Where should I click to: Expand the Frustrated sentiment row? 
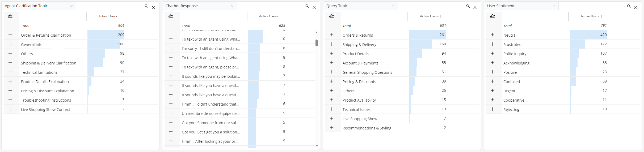click(x=493, y=44)
